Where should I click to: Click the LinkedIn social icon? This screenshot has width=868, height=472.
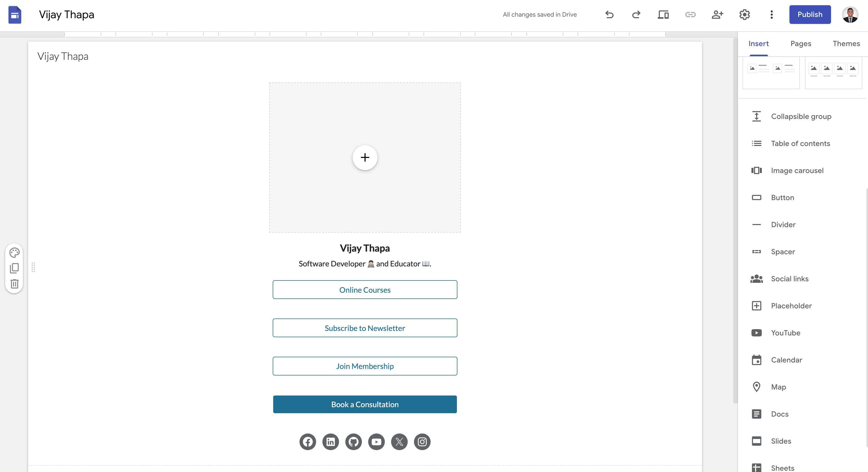tap(330, 442)
